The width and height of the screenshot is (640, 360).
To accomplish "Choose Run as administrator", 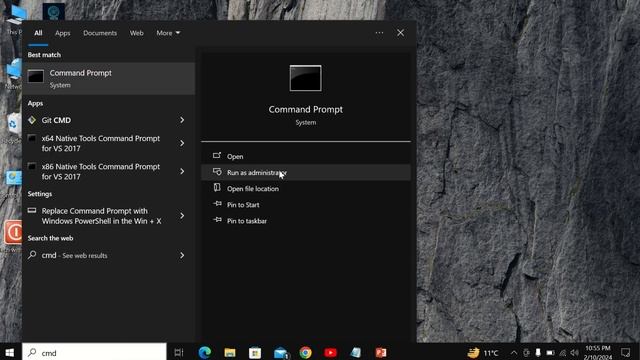I will [x=306, y=173].
